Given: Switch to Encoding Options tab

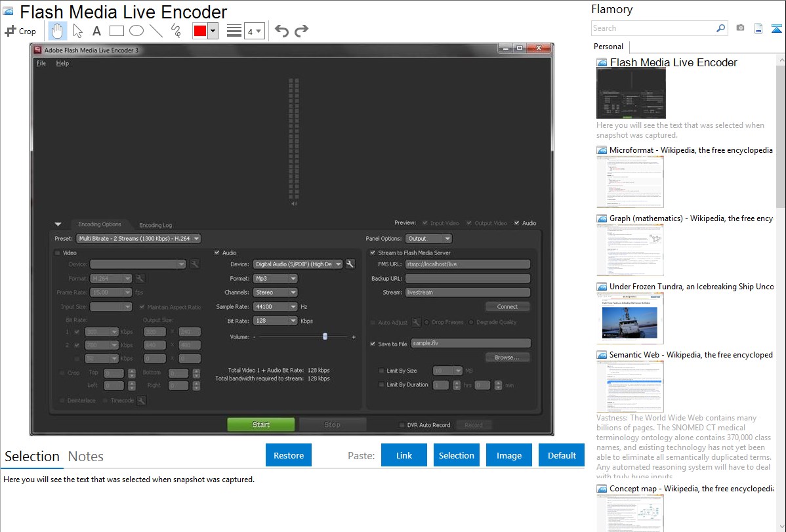Looking at the screenshot, I should click(x=99, y=224).
